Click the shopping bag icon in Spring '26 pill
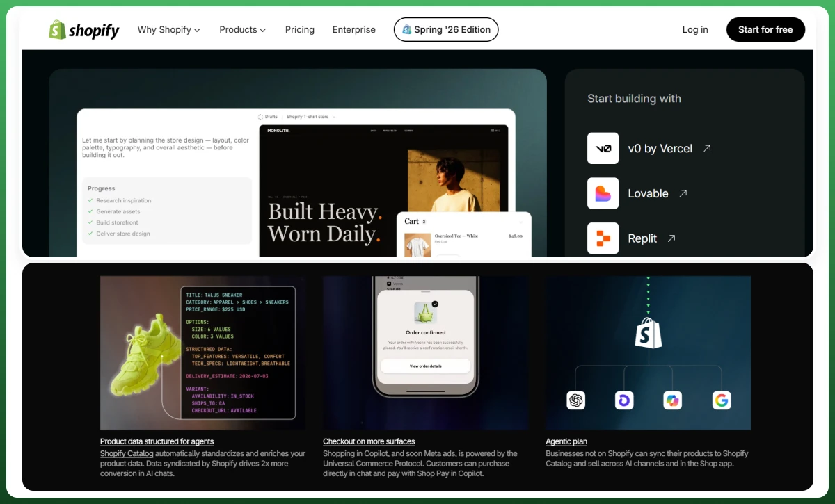 point(407,30)
